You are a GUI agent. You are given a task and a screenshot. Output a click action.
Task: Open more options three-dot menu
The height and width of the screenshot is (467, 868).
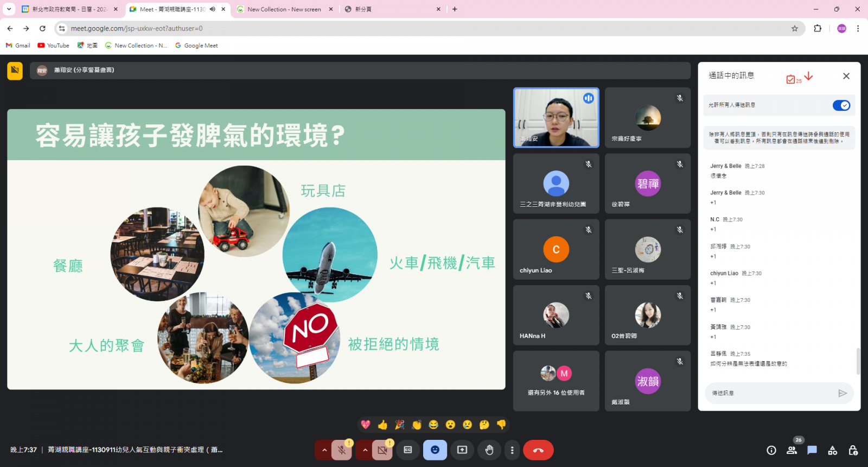coord(512,450)
